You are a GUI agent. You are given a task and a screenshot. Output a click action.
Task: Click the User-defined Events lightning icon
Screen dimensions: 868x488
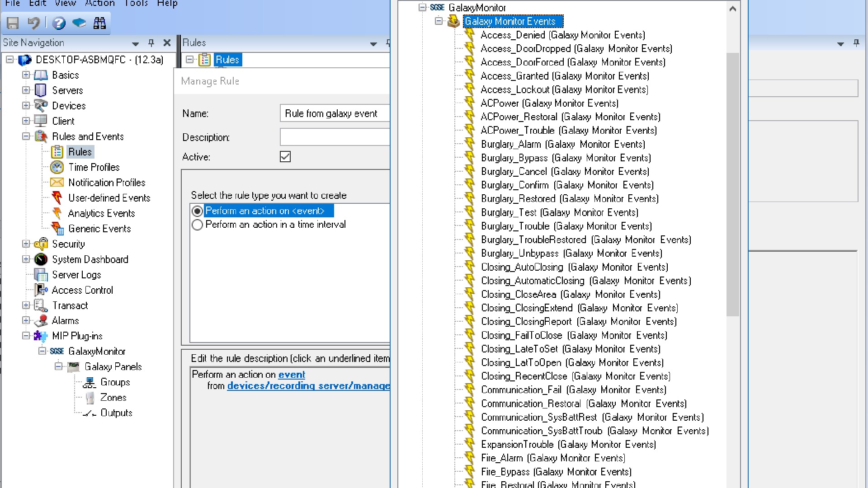[57, 198]
